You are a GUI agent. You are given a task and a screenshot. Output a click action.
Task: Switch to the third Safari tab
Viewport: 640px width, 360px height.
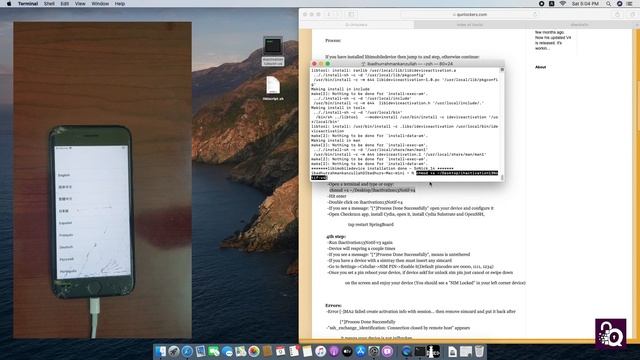point(580,25)
